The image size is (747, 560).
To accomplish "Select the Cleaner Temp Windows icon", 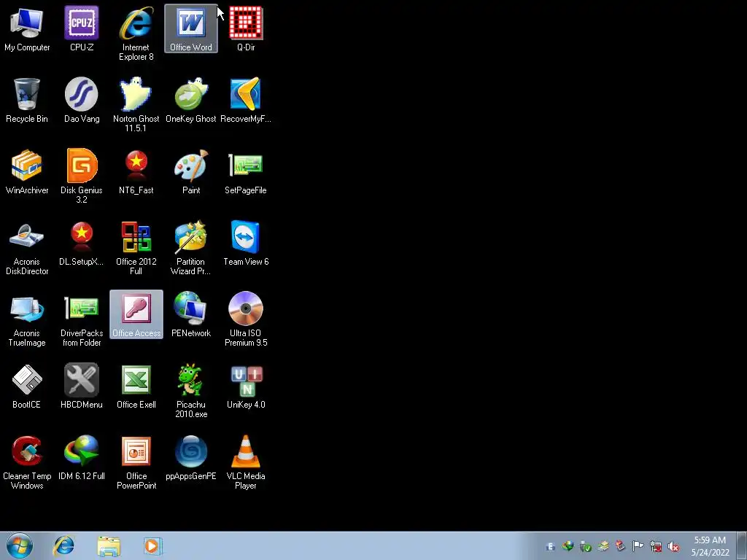I will [x=27, y=462].
